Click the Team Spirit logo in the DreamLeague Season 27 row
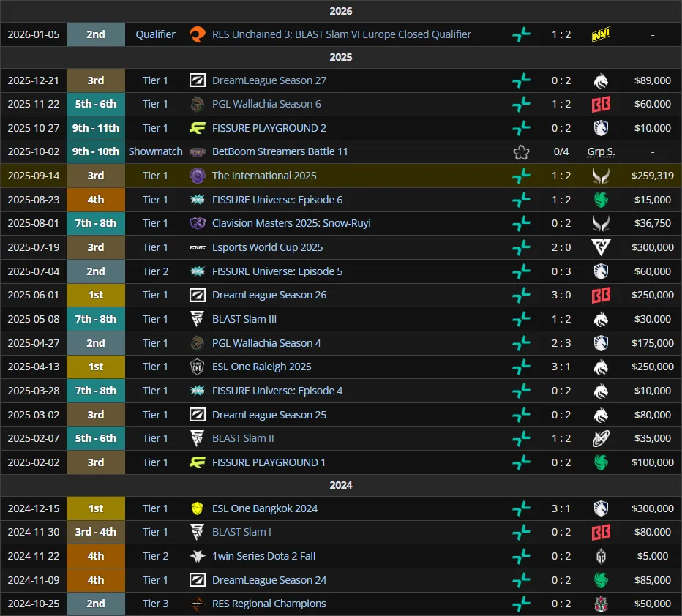 tap(601, 80)
